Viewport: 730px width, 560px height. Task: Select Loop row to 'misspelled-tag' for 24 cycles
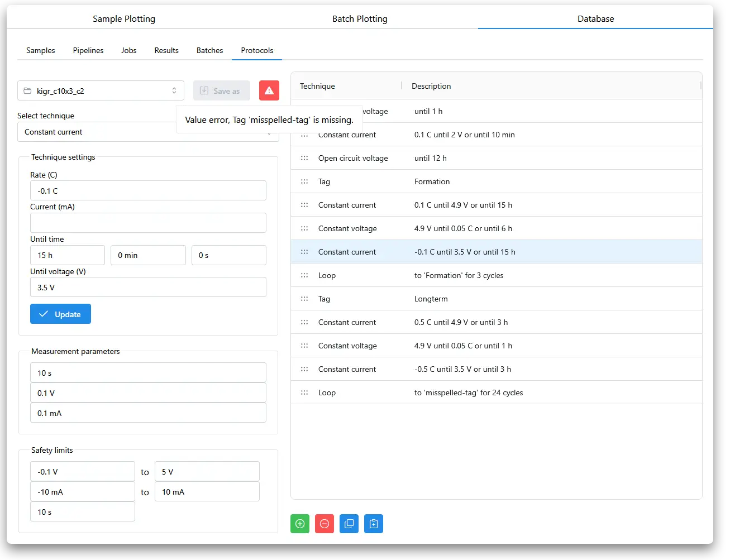pos(497,393)
